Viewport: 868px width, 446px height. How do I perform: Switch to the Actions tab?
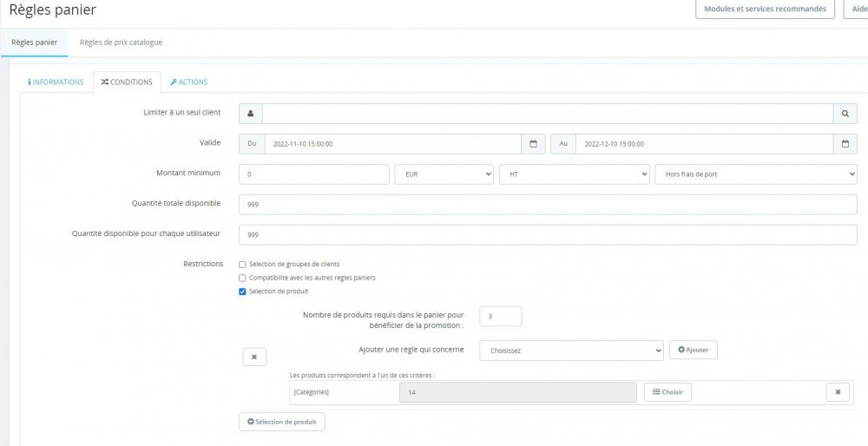pos(188,82)
